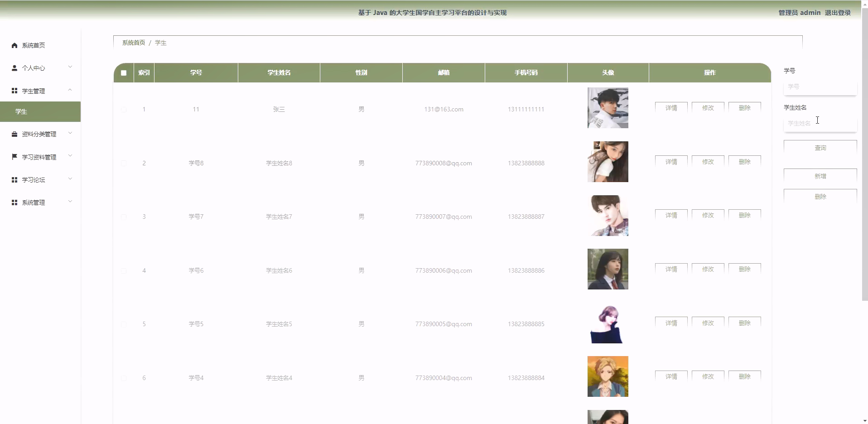Click the email 131@163.com cell
The width and height of the screenshot is (868, 424).
coord(444,109)
